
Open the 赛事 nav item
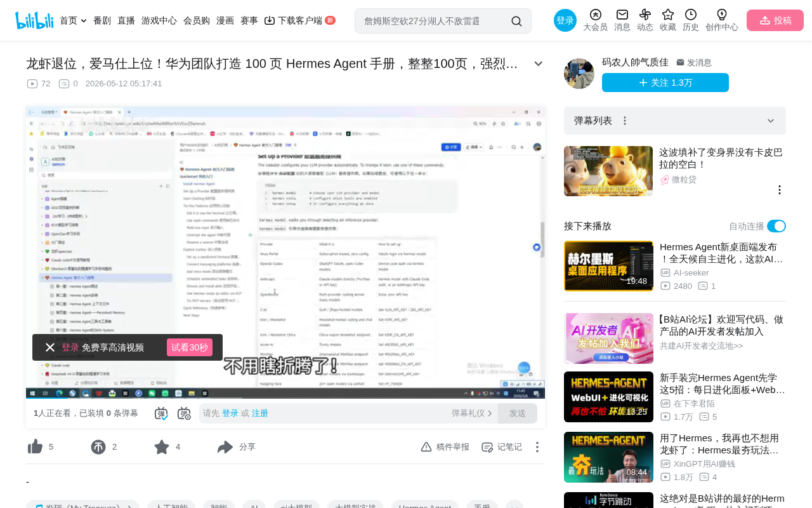pos(249,20)
